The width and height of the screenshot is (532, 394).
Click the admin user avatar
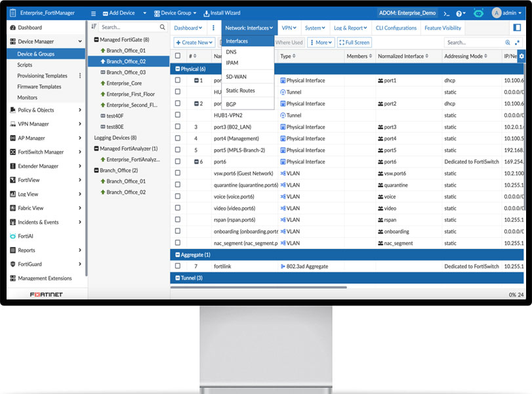497,13
